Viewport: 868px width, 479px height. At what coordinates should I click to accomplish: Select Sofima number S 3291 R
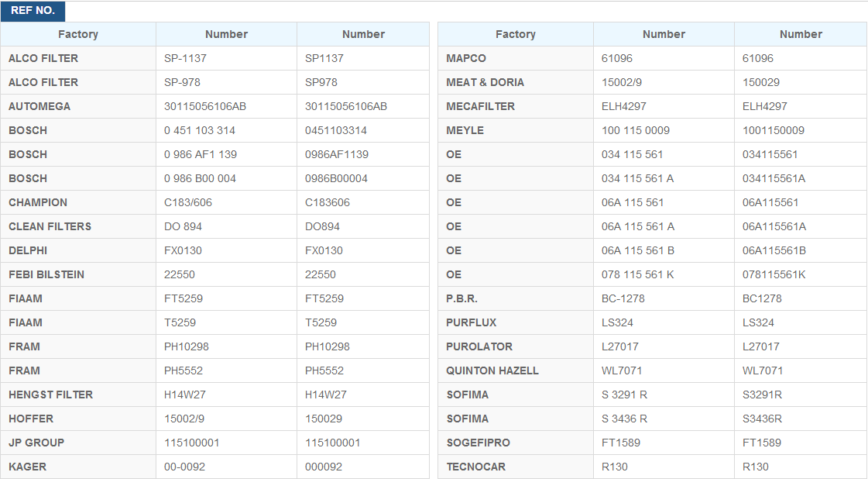coord(624,395)
